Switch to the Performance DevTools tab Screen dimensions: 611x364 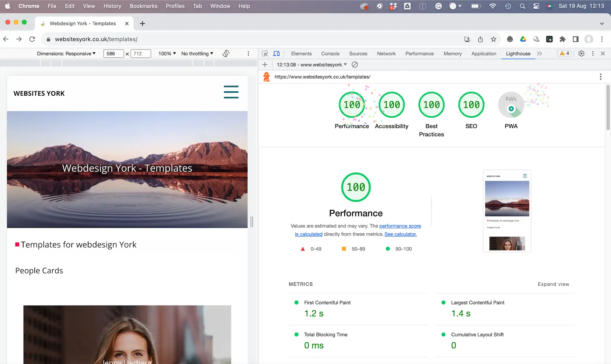[x=419, y=53]
